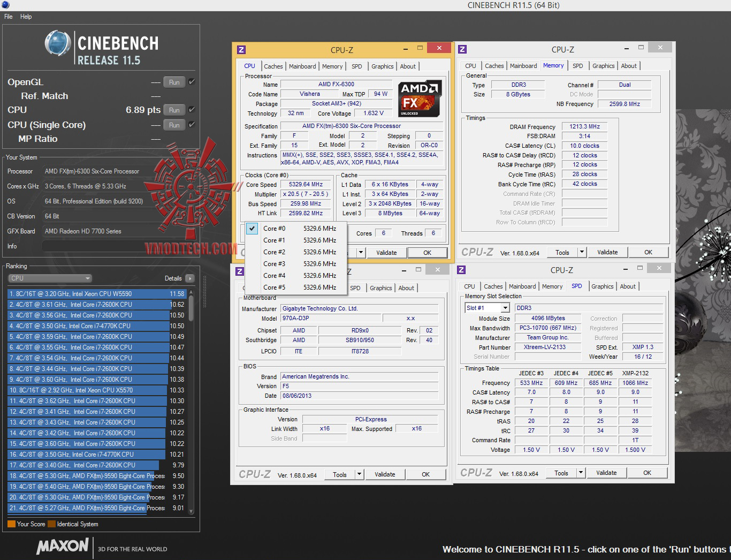Open the About tab in the Mainboard window
This screenshot has height=560, width=731.
[x=406, y=288]
